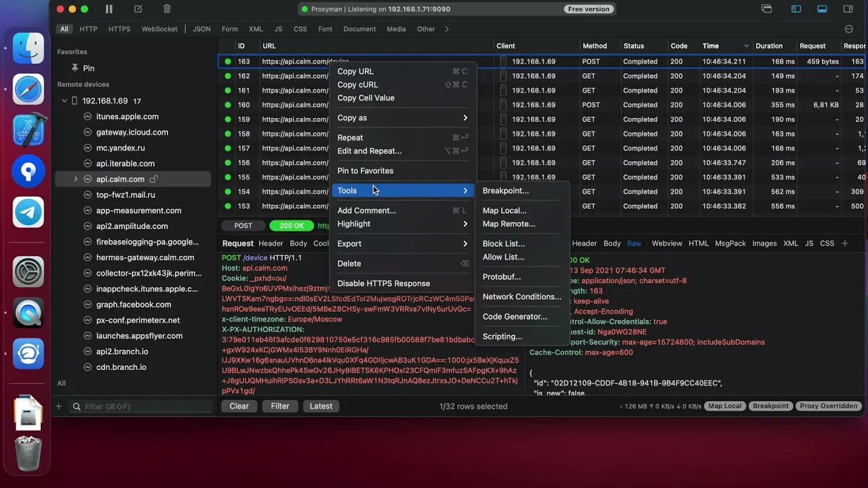Image resolution: width=868 pixels, height=488 pixels.
Task: Click lock icon beside api.calm.com
Action: click(x=153, y=179)
